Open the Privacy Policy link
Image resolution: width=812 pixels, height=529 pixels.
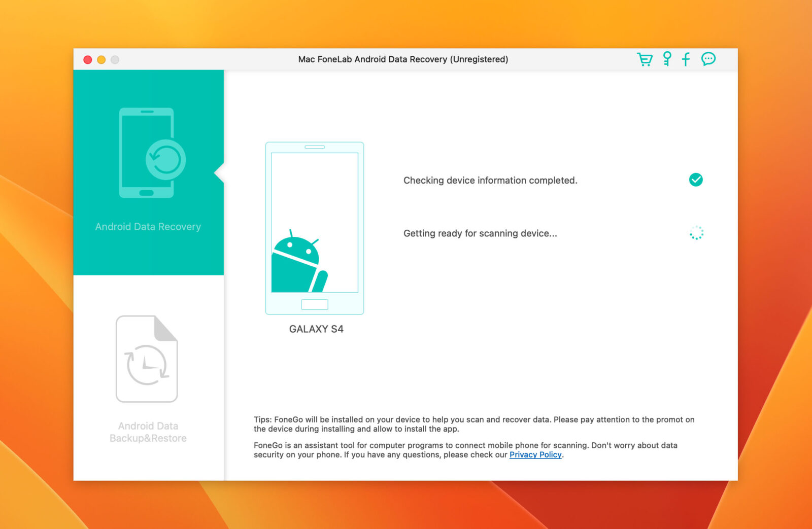(535, 454)
